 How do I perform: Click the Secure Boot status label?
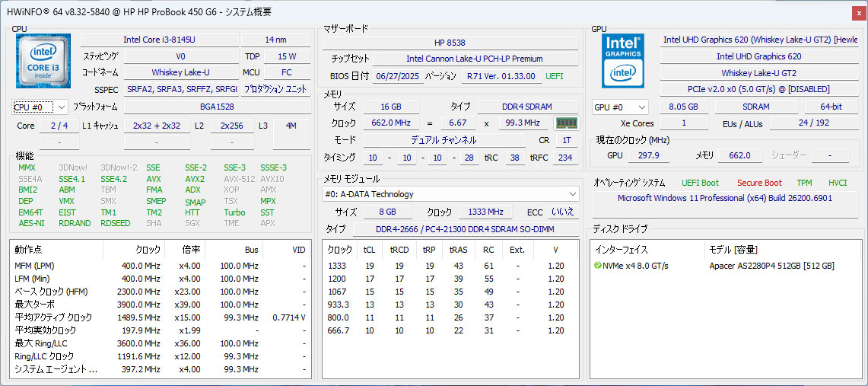pyautogui.click(x=758, y=183)
